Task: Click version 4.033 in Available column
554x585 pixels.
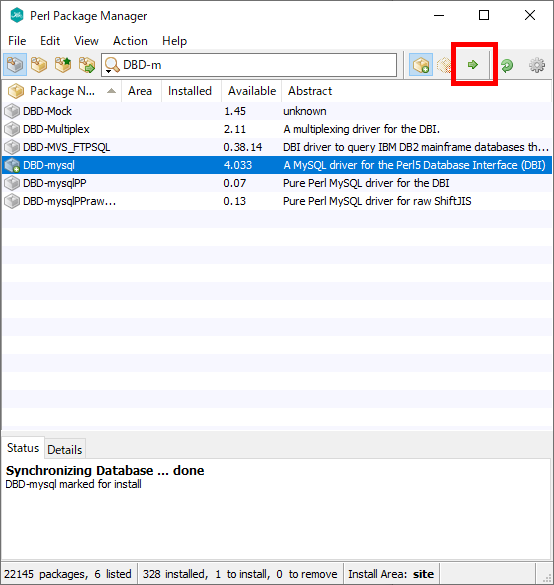Action: (x=238, y=165)
